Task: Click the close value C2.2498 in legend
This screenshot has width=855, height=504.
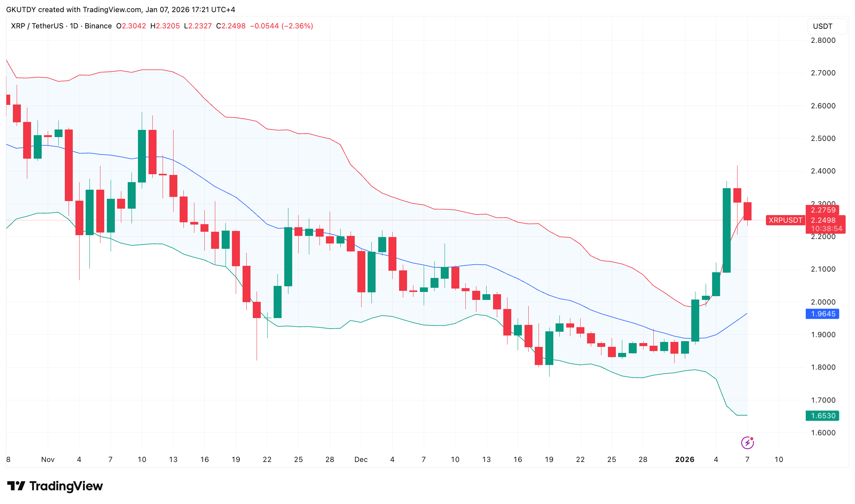Action: (x=230, y=26)
